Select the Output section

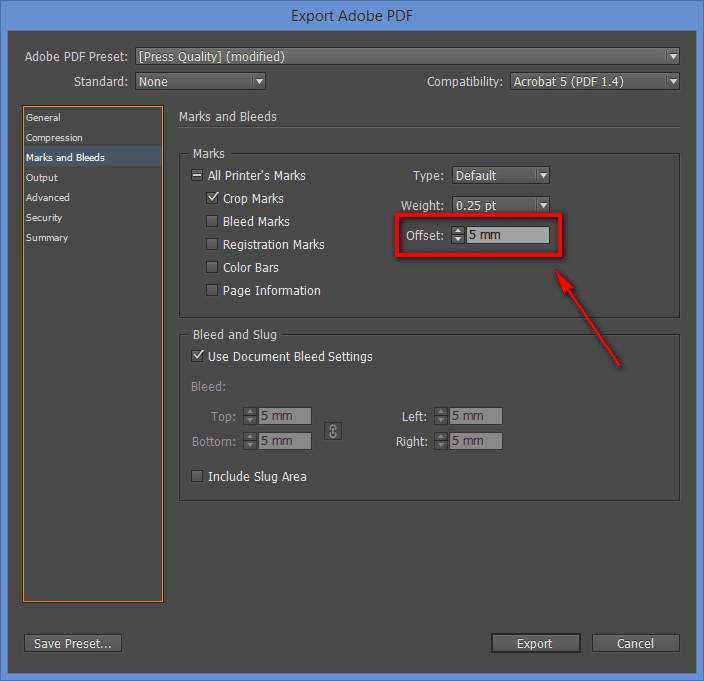pos(93,178)
